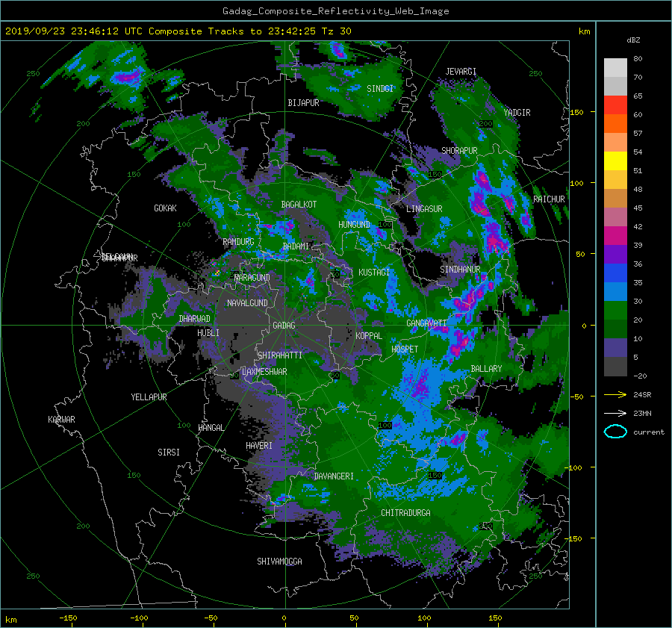Click the DAVANGERI city label
Viewport: 672px width, 628px height.
point(334,476)
